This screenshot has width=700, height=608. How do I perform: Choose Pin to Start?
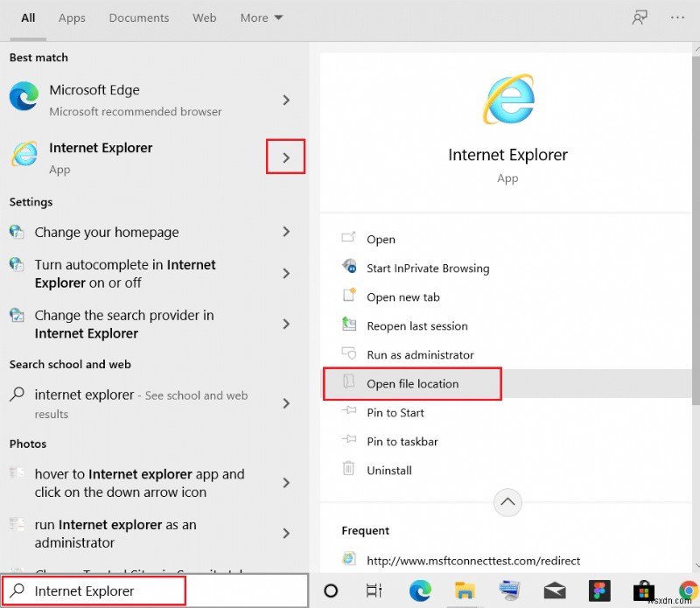click(x=507, y=412)
